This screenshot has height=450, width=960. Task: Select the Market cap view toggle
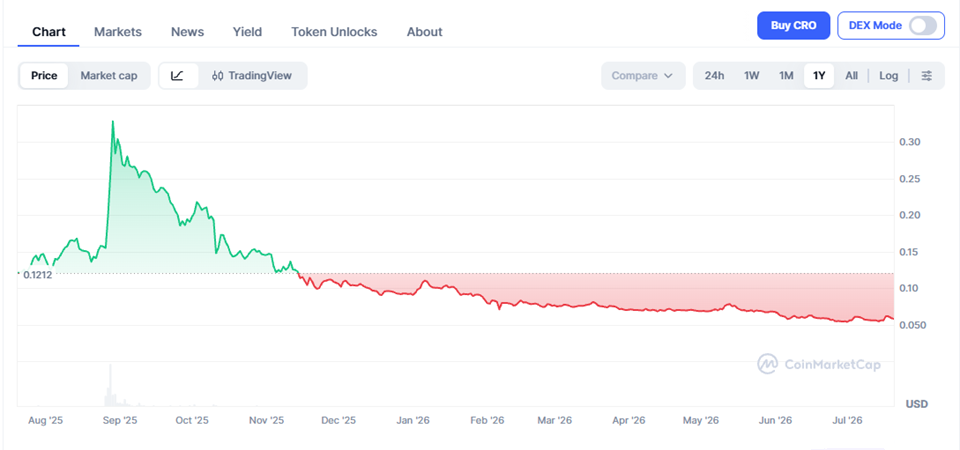click(x=109, y=76)
